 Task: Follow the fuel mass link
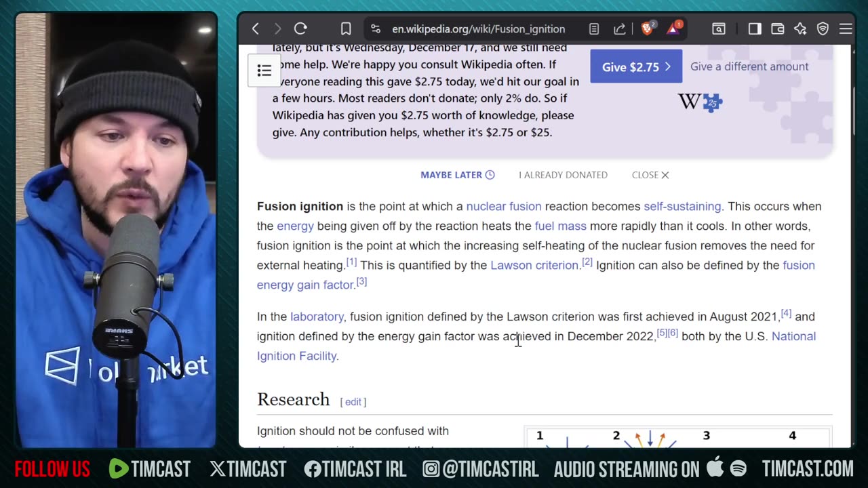[x=560, y=226]
